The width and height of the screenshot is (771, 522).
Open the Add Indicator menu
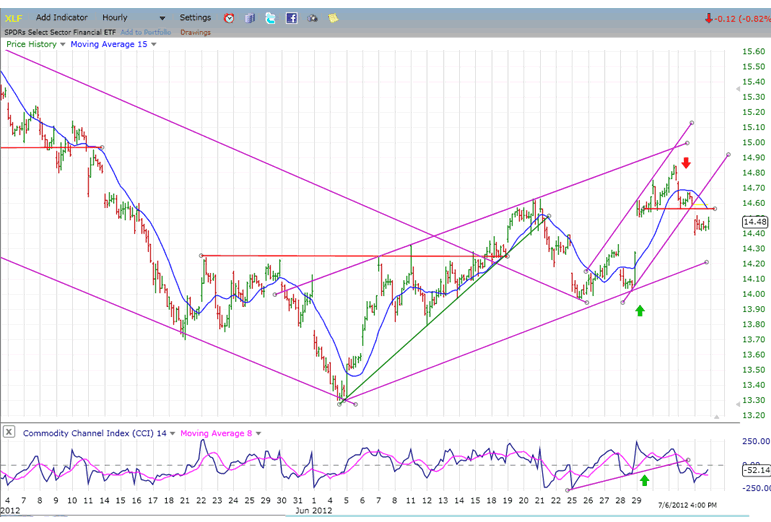click(x=61, y=18)
